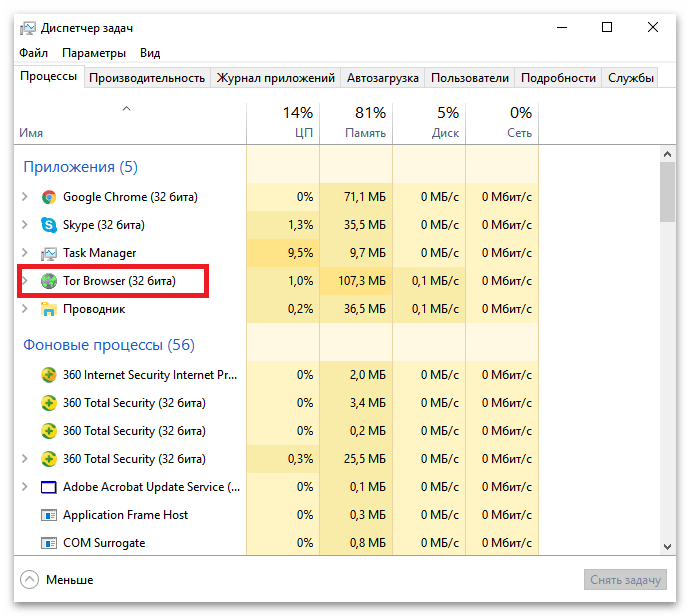Switch to the Службы tab
690x616 pixels.
coord(631,78)
